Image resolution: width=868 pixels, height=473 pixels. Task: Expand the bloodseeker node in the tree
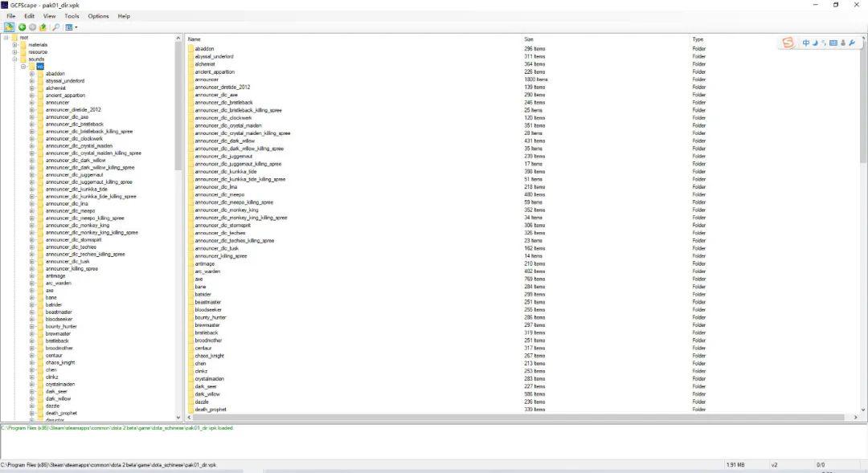click(32, 319)
